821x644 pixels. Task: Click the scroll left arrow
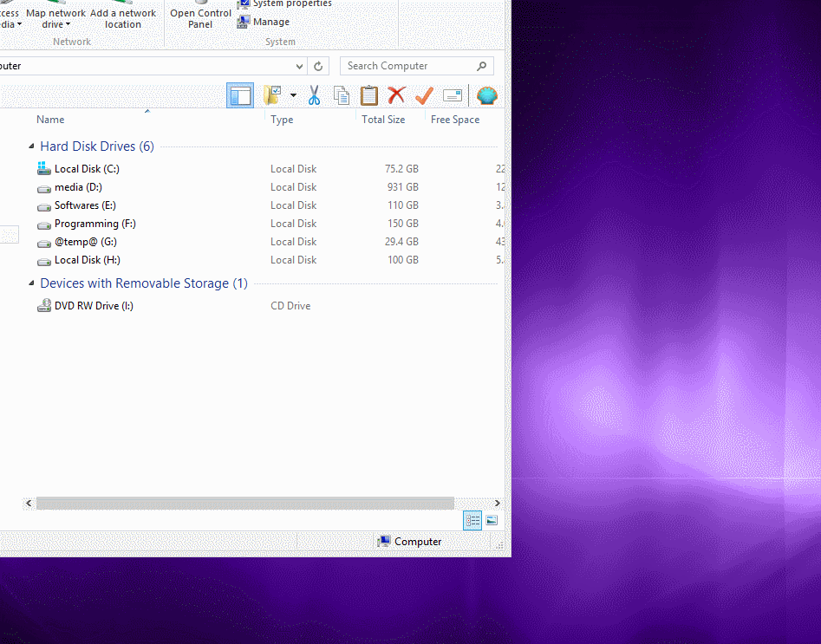click(x=29, y=504)
